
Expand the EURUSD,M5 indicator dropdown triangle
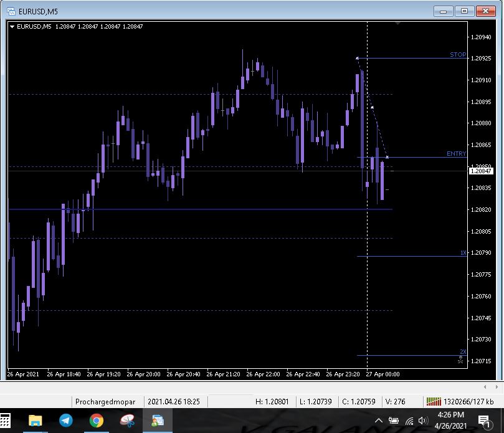coord(12,27)
